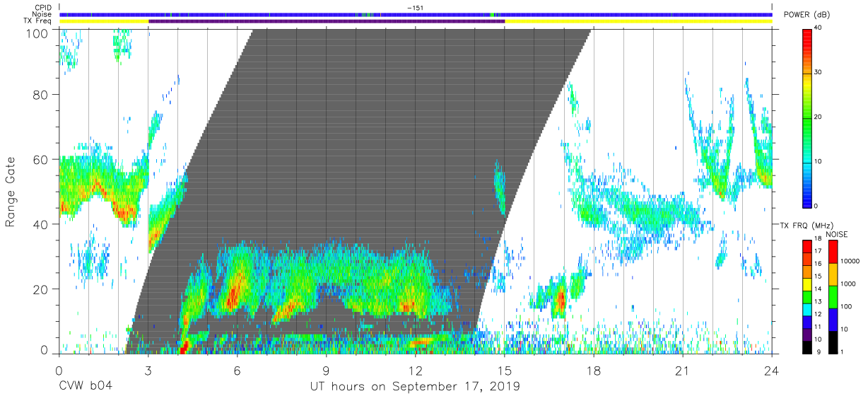
Task: Click the 30 tick on power scale
Action: [x=819, y=73]
